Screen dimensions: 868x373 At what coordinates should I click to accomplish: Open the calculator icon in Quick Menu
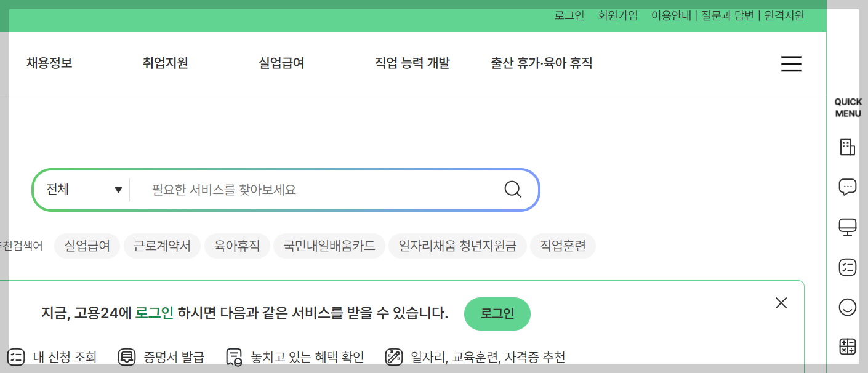point(848,347)
